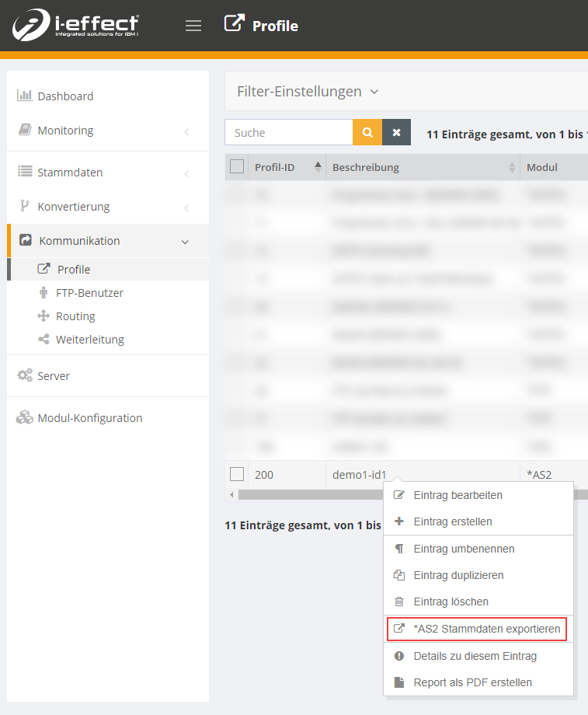Go to Routing in sidebar

pos(75,316)
